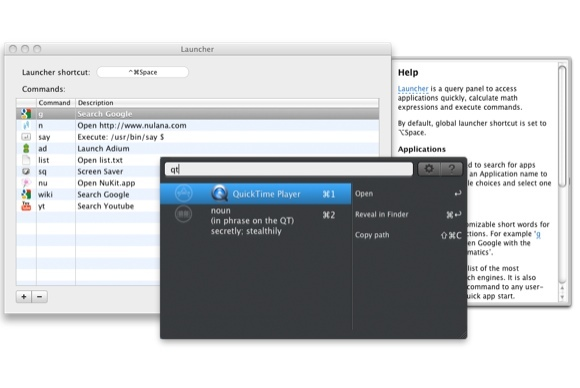Click the launcher query search field
Screen dimensions: 580x388
289,169
